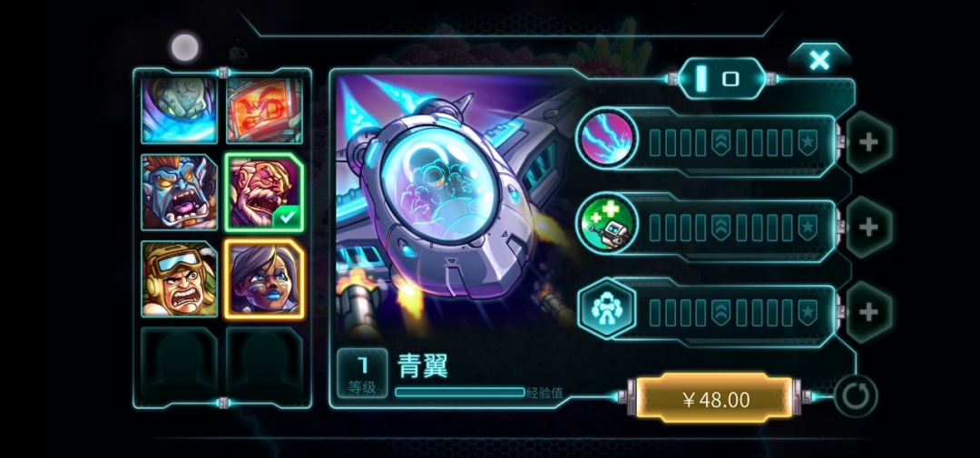Pick the goggled pilot soldier hero portrait
Screen dimensions: 980x458
(x=180, y=278)
